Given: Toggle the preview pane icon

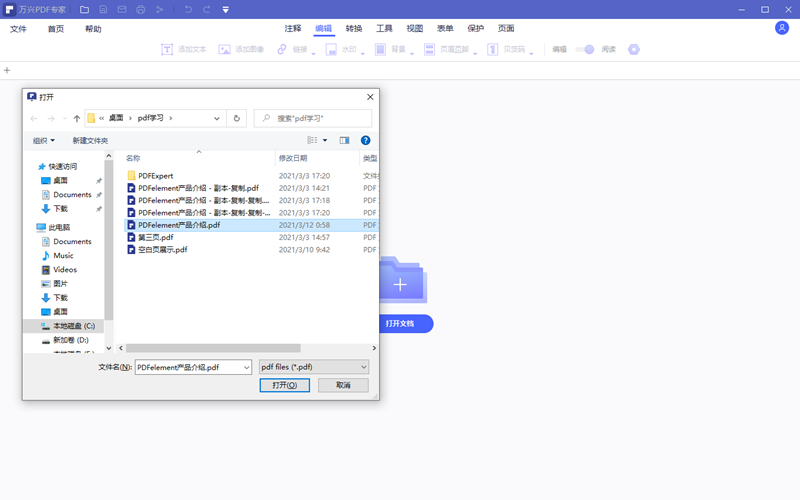Looking at the screenshot, I should (344, 140).
